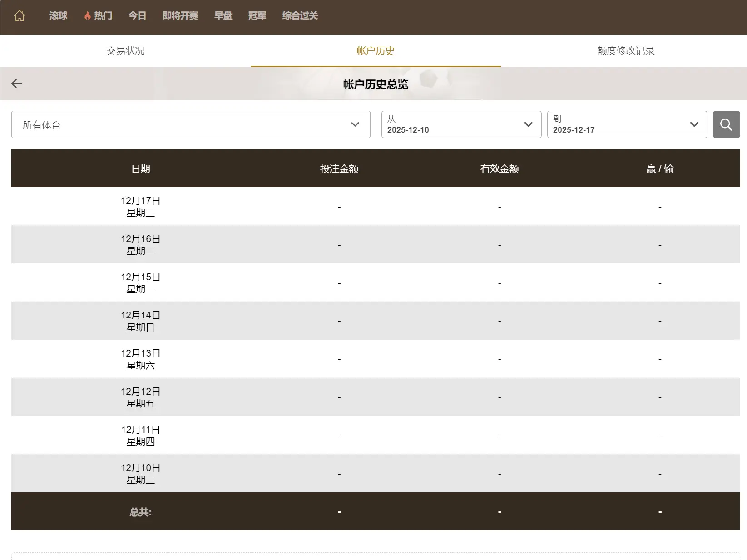Image resolution: width=747 pixels, height=560 pixels.
Task: Open the 12月10日 星期三 row
Action: (376, 474)
